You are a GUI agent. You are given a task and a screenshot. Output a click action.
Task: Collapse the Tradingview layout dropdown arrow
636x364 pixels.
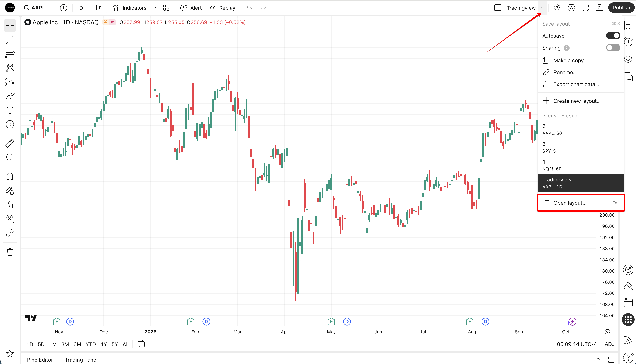click(542, 8)
